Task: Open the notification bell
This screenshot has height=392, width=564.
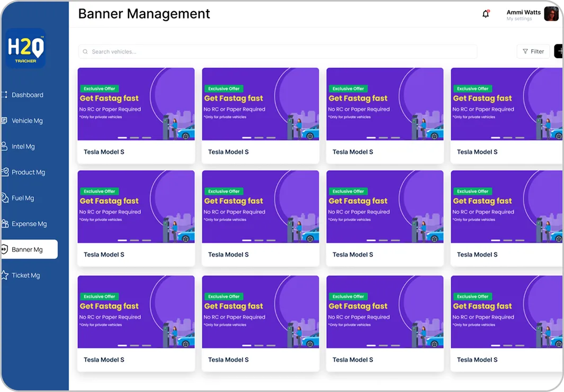Action: pos(486,14)
